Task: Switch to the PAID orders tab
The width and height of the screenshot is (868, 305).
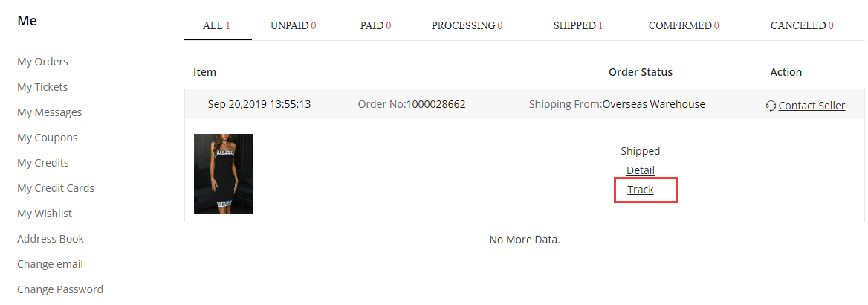Action: (375, 25)
